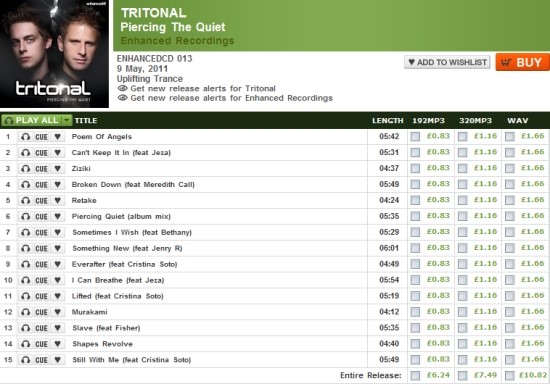Cue Sometimes I Wish (feat Bethany)
Image resolution: width=550 pixels, height=384 pixels.
click(x=41, y=233)
